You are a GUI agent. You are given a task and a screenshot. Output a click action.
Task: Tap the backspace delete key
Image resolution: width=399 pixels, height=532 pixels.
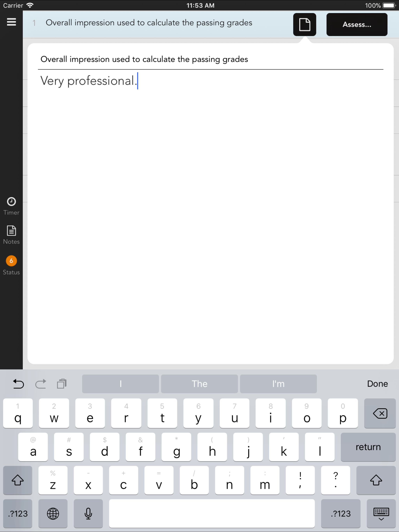coord(380,413)
